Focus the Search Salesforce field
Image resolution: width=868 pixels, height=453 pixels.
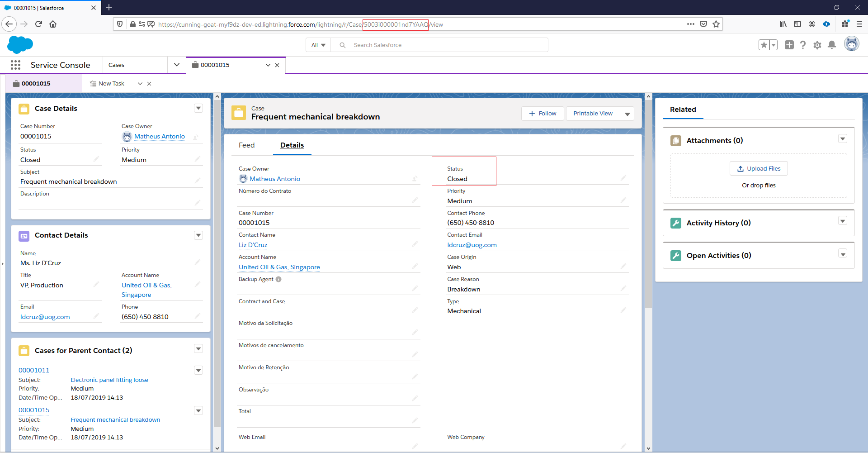click(x=439, y=45)
